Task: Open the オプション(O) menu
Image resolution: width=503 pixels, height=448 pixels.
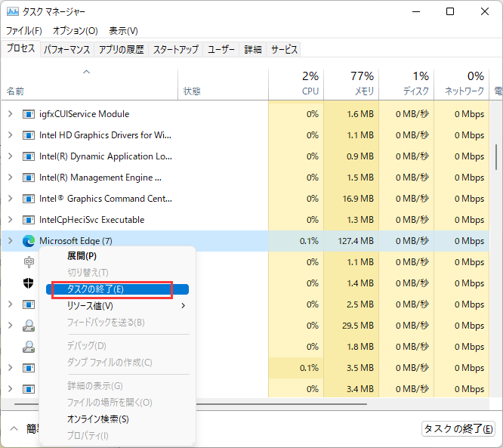Action: (x=76, y=31)
